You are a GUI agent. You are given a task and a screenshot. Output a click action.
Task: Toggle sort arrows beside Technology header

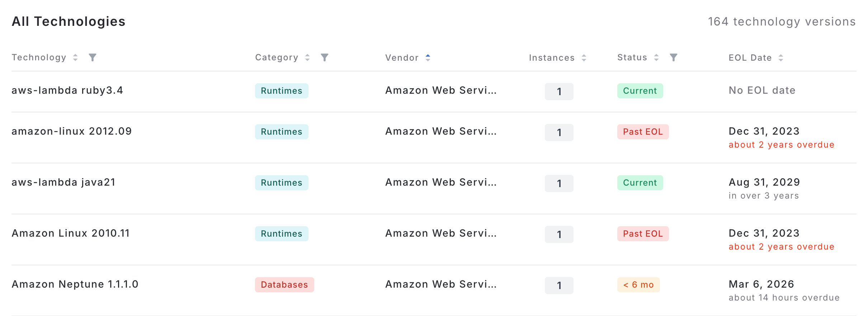(x=75, y=57)
